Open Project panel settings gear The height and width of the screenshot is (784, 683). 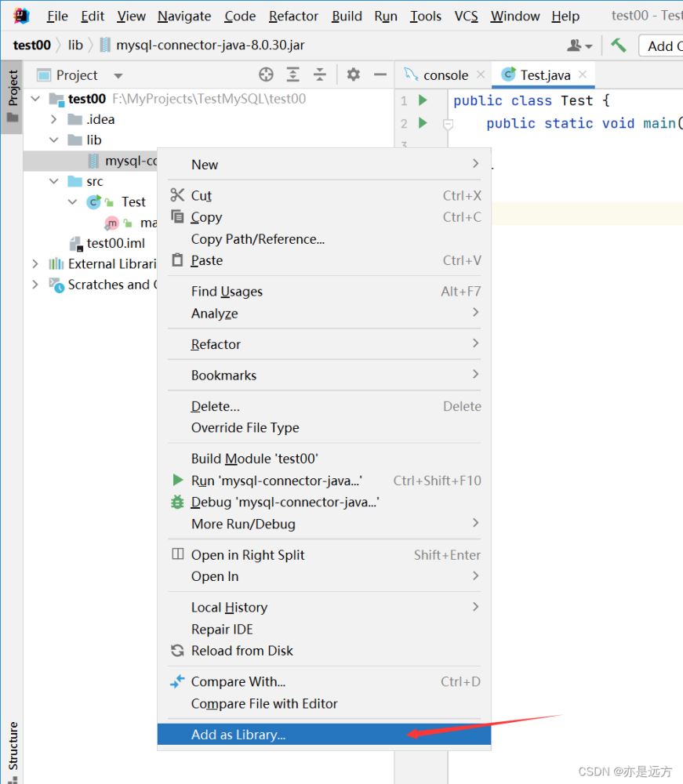(x=354, y=74)
